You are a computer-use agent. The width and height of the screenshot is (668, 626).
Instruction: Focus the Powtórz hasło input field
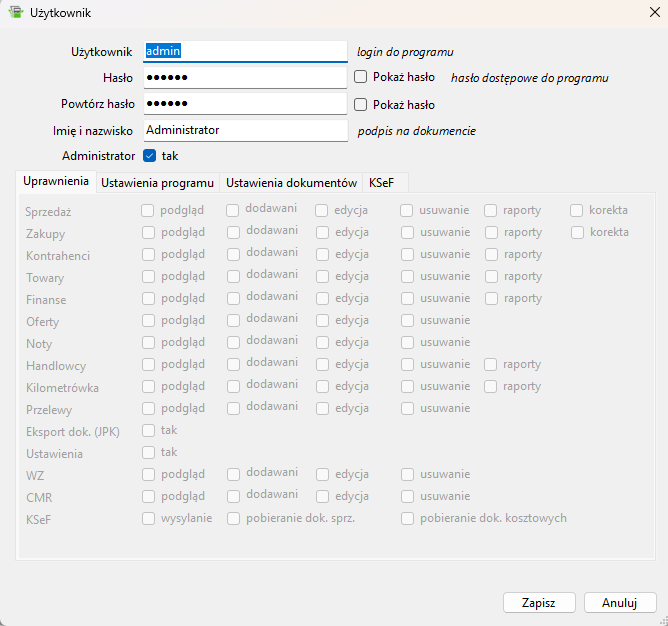click(x=245, y=103)
